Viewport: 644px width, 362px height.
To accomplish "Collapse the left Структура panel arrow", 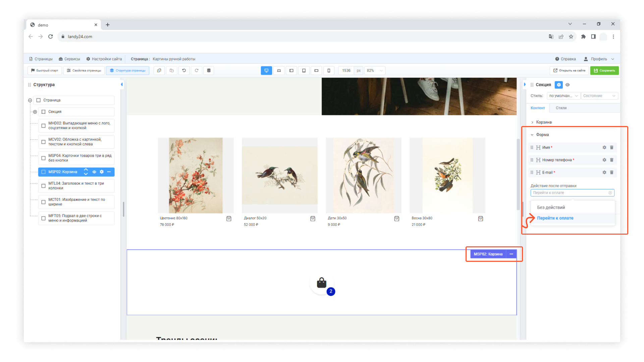I will (122, 84).
